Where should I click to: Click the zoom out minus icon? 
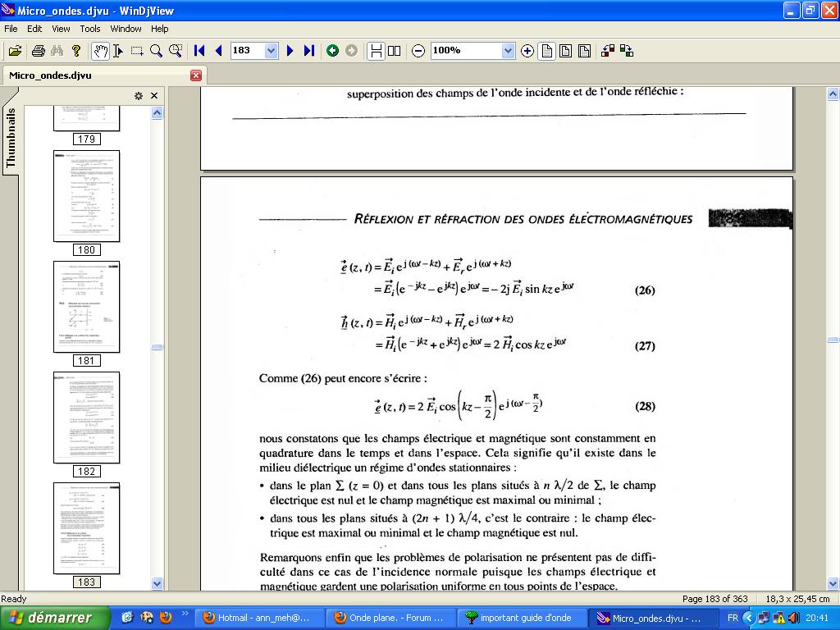coord(418,51)
